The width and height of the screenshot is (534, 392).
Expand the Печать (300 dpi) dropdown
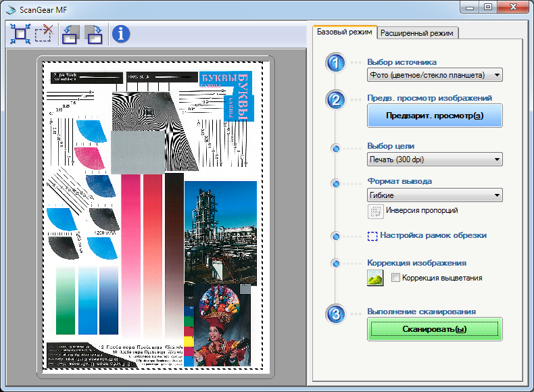(x=434, y=160)
